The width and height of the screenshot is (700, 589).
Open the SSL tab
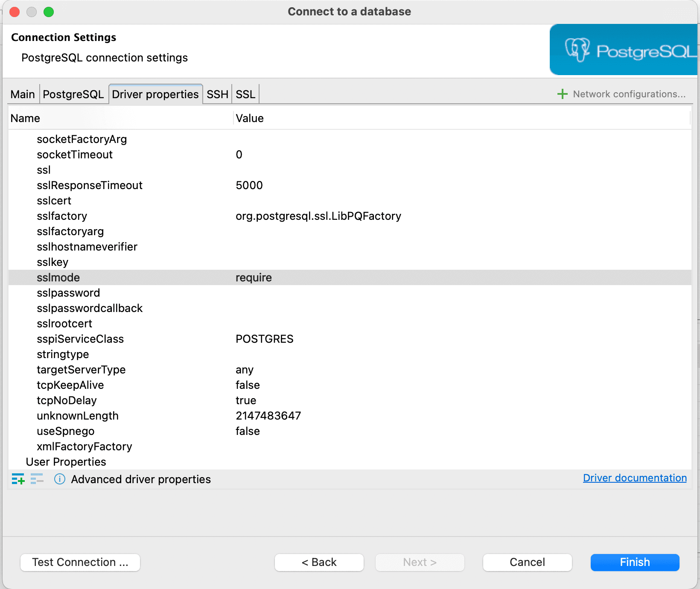click(245, 94)
